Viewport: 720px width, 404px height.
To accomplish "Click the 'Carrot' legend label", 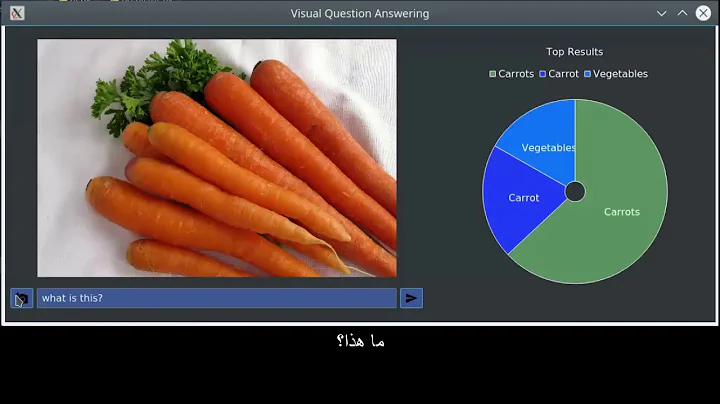I will (563, 74).
